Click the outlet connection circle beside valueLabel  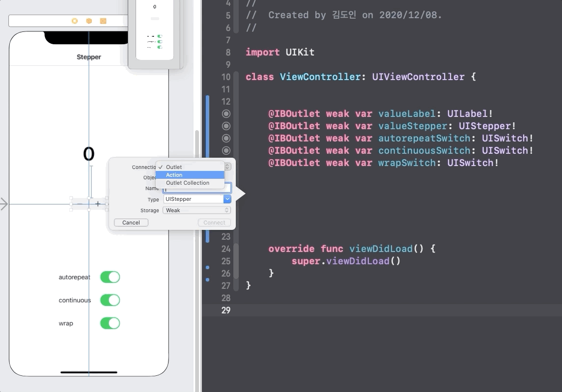pos(226,114)
